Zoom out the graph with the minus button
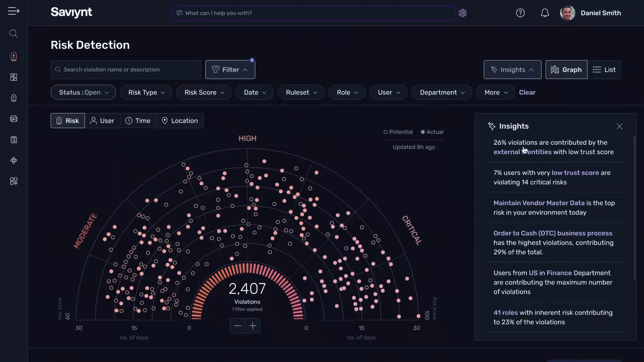Image resolution: width=644 pixels, height=362 pixels. (237, 326)
